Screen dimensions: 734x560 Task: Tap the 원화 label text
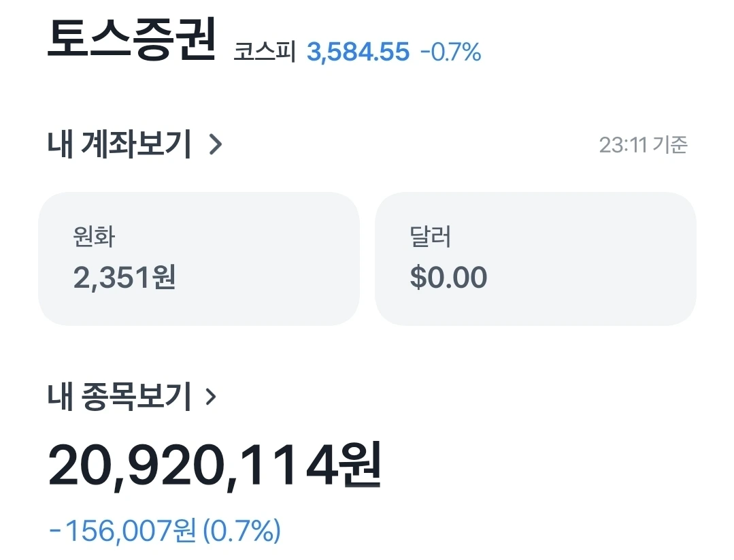[x=94, y=237]
